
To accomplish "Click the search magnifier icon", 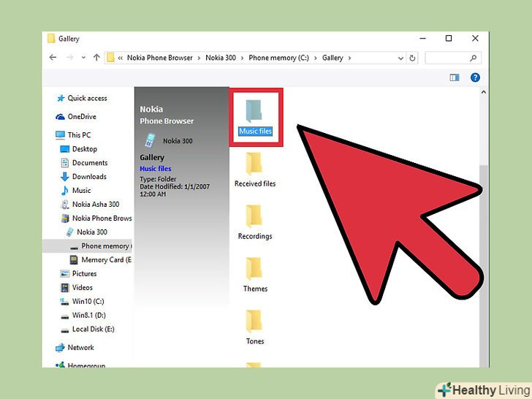I will pos(473,58).
